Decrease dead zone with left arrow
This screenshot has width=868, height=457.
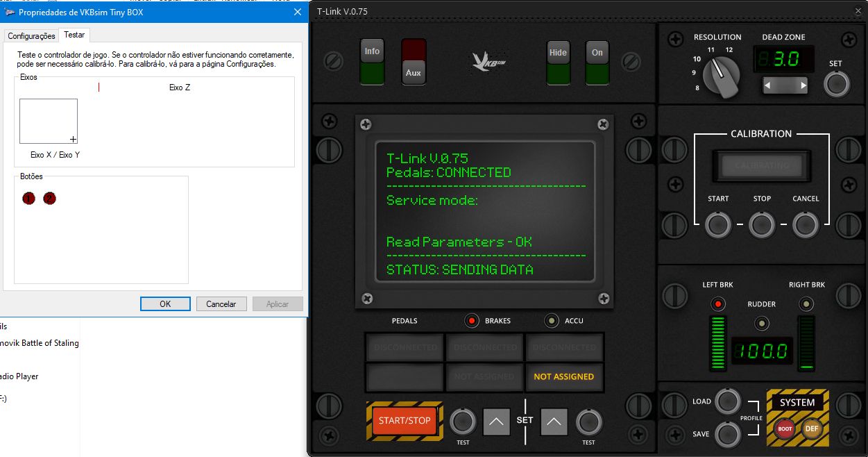coord(769,86)
